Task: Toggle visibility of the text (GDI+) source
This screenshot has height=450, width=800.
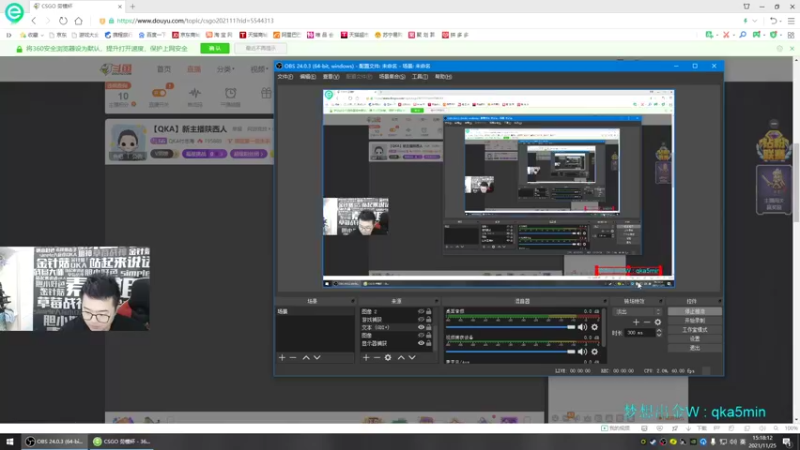Action: tap(421, 328)
